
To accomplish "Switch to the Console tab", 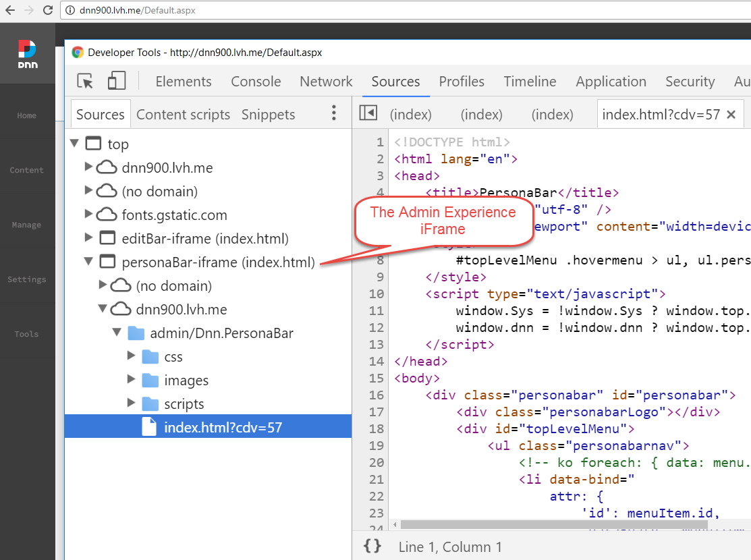I will click(256, 82).
